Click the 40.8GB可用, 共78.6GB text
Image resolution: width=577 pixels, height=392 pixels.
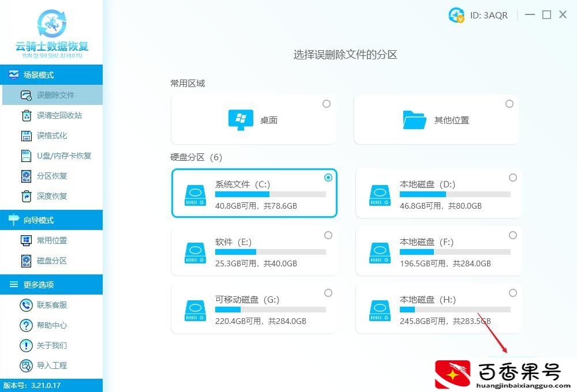pyautogui.click(x=256, y=206)
